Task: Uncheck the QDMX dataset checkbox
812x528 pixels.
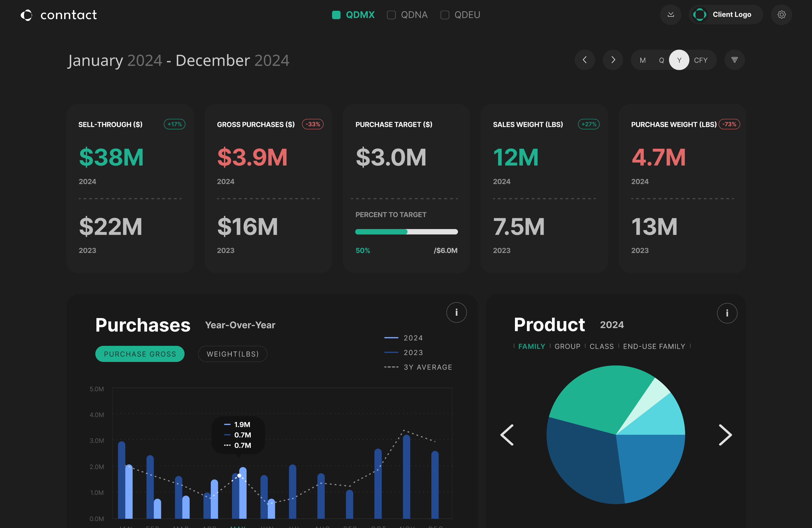Action: pos(336,15)
